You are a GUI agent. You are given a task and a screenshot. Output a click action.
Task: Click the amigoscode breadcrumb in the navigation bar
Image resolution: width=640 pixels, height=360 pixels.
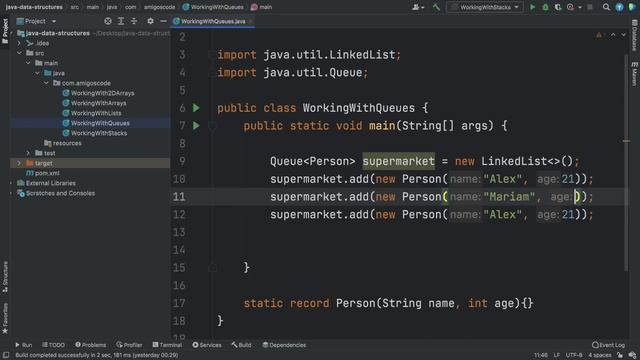(159, 7)
